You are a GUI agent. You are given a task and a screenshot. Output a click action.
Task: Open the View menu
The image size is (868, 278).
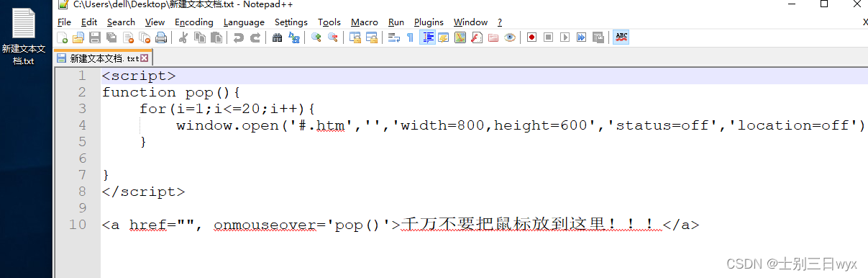coord(155,22)
